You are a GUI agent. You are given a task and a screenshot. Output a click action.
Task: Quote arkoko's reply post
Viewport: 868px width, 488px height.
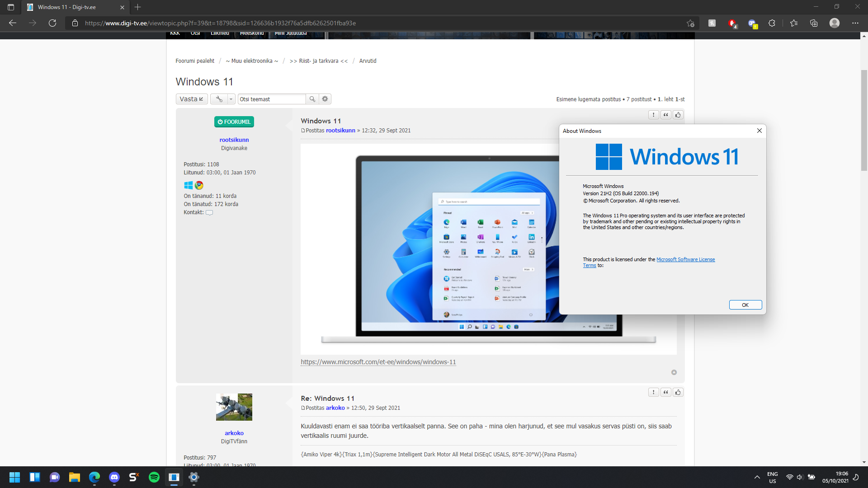(x=665, y=392)
